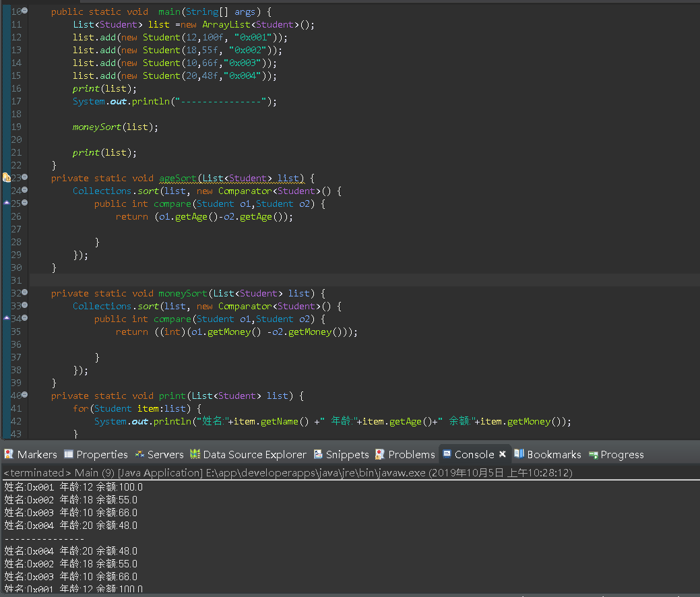Click the Progress view icon

point(594,455)
